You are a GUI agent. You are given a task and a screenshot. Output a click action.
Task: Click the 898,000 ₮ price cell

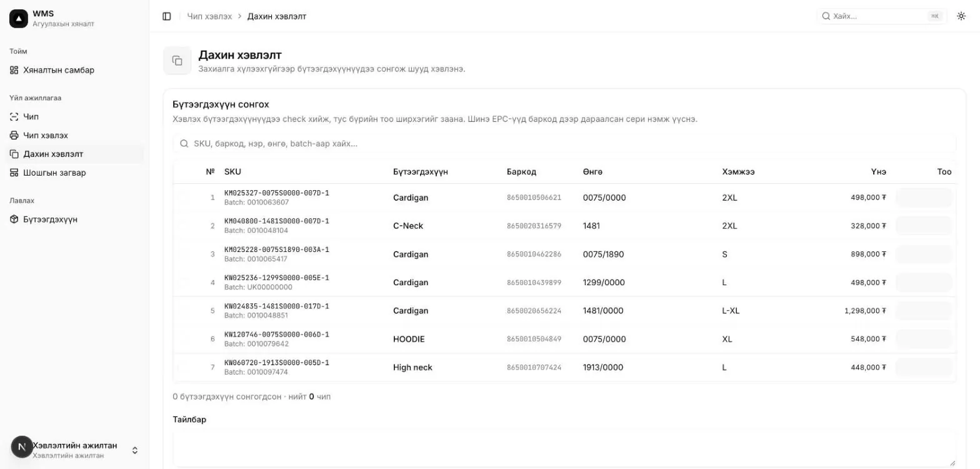868,255
